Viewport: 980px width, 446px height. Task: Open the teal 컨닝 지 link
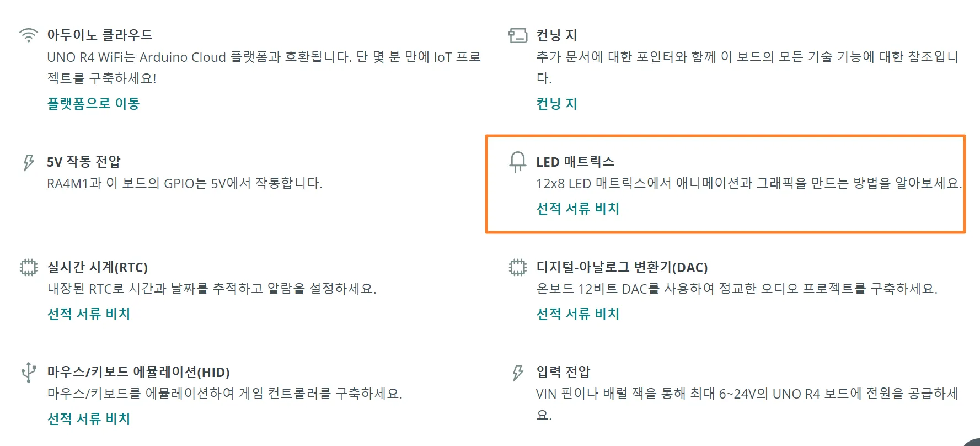pyautogui.click(x=556, y=104)
